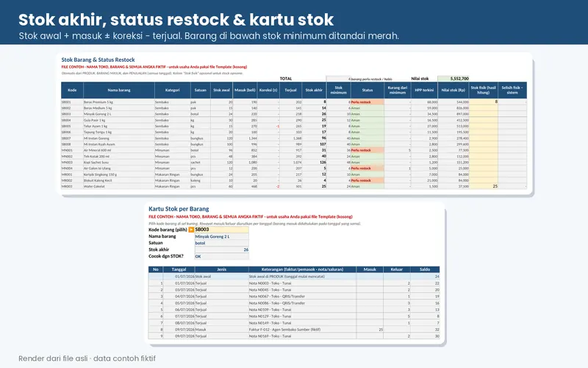Click the Kurang dari minimum column header
The image size is (588, 368).
pos(398,90)
